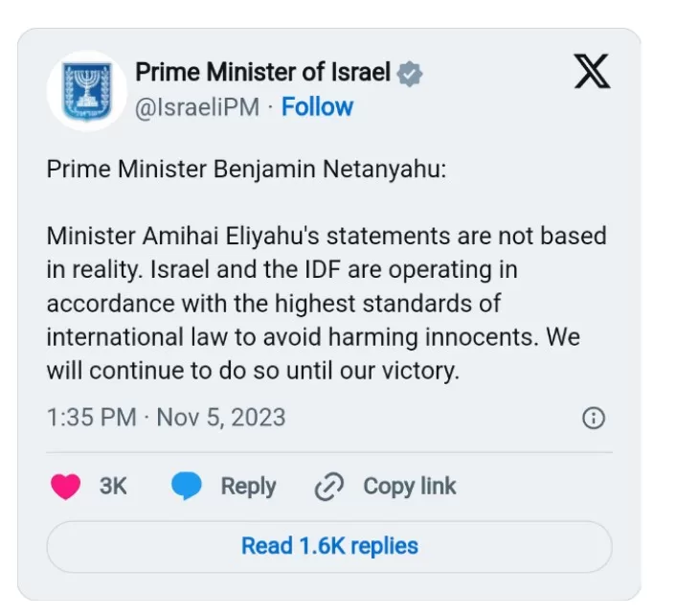Open the 1:35 PM Nov 5, 2023 timestamp
The image size is (676, 616).
166,418
